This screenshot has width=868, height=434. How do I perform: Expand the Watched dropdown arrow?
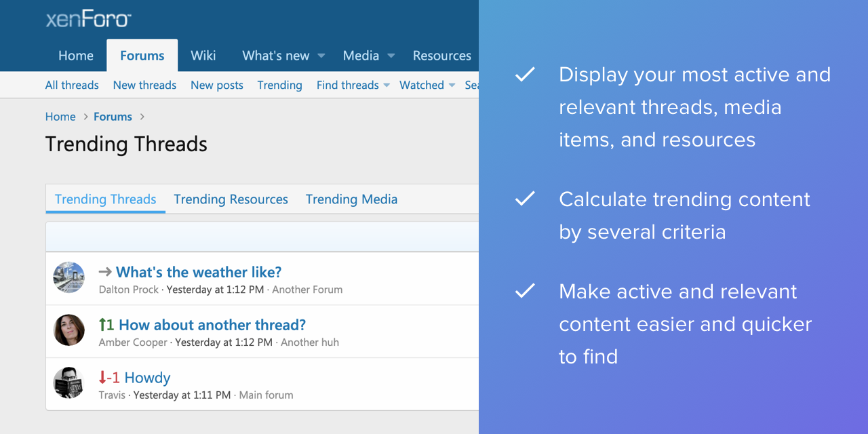click(x=452, y=85)
